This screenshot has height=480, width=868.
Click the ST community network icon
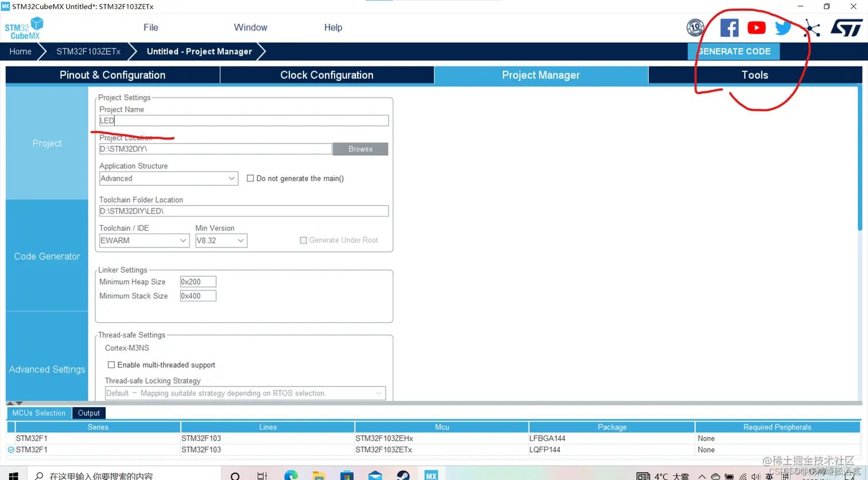pos(812,28)
